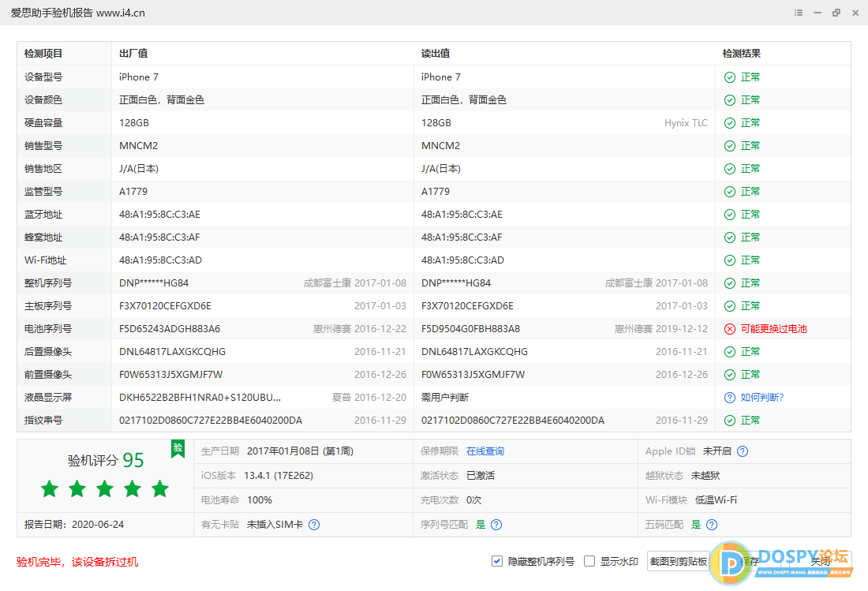Click the green check icon in 蜂窝地址 row
868x591 pixels.
pyautogui.click(x=730, y=238)
